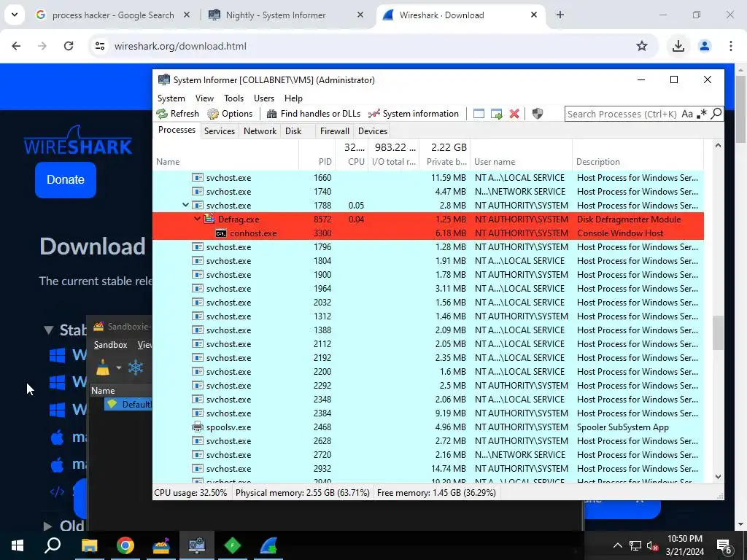
Task: Open System information graph window
Action: coord(414,114)
